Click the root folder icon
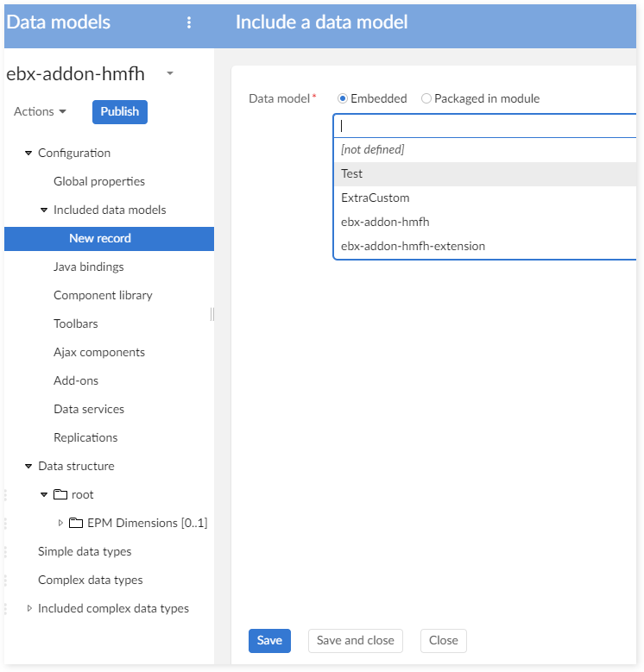644x672 pixels. (x=60, y=495)
